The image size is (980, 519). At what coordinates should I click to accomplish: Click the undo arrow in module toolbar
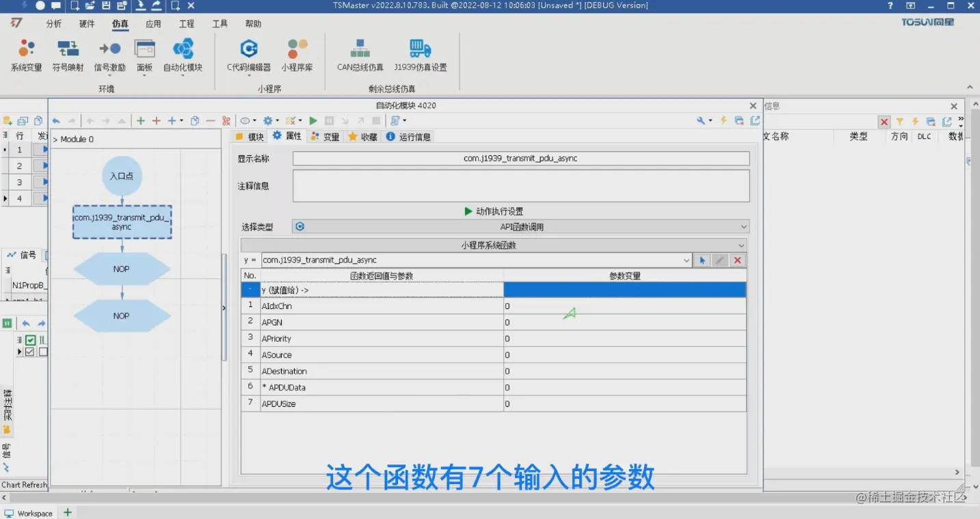tap(56, 120)
